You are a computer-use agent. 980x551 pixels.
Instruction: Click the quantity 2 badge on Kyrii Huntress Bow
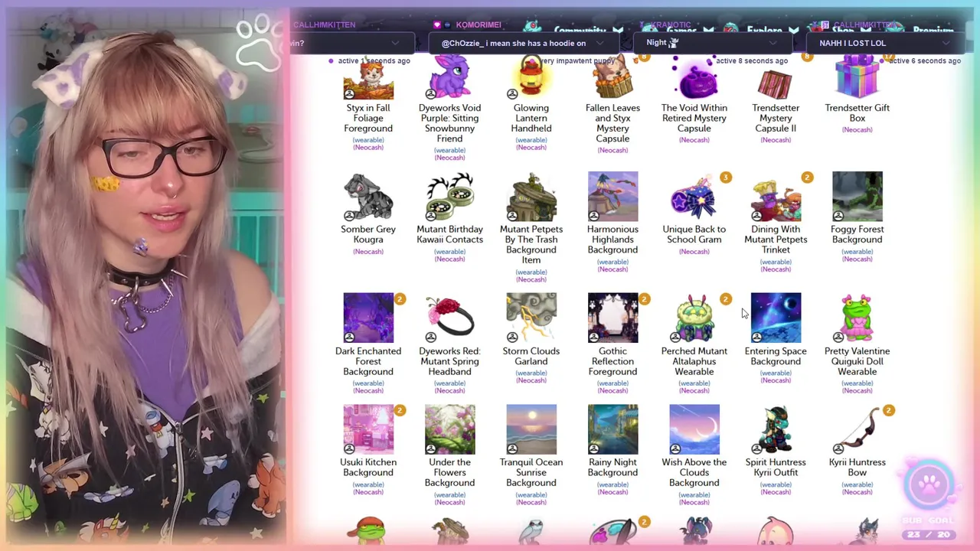[x=888, y=411]
